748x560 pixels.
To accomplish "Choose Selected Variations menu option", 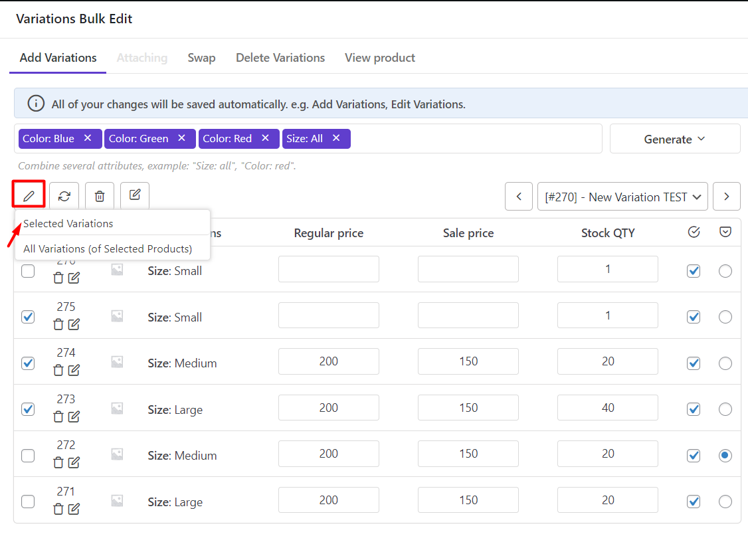I will tap(68, 223).
